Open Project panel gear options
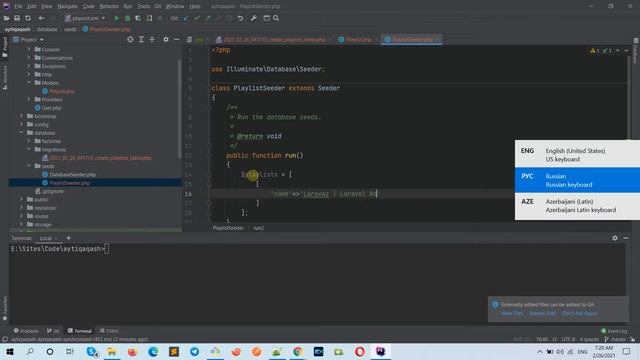Screen dimensions: 640x360 [x=166, y=39]
